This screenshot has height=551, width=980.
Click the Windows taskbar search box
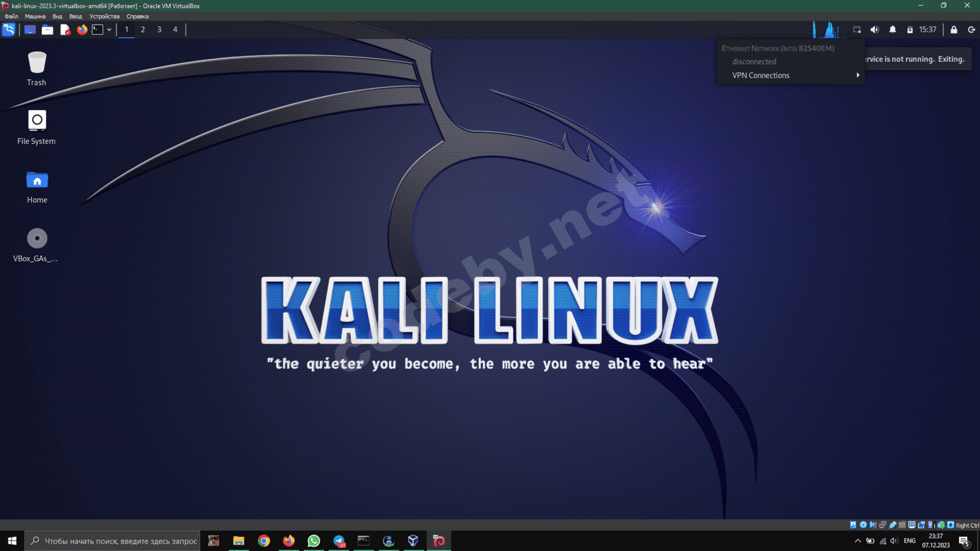pyautogui.click(x=113, y=541)
